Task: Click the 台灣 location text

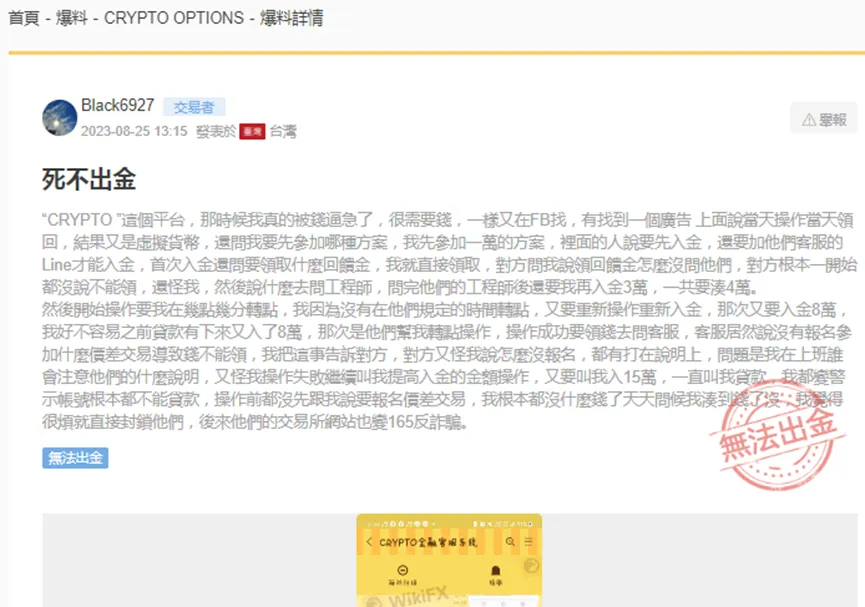Action: coord(283,131)
